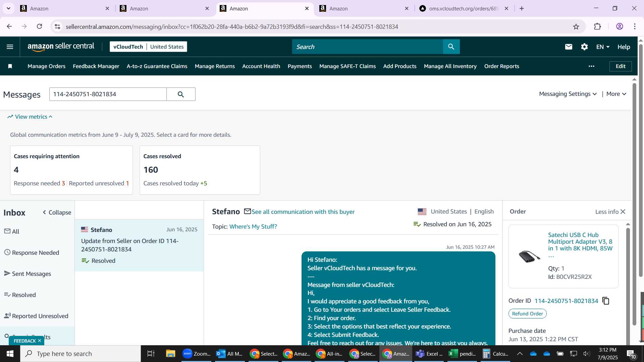Open Payments menu item
644x362 pixels.
point(300,66)
